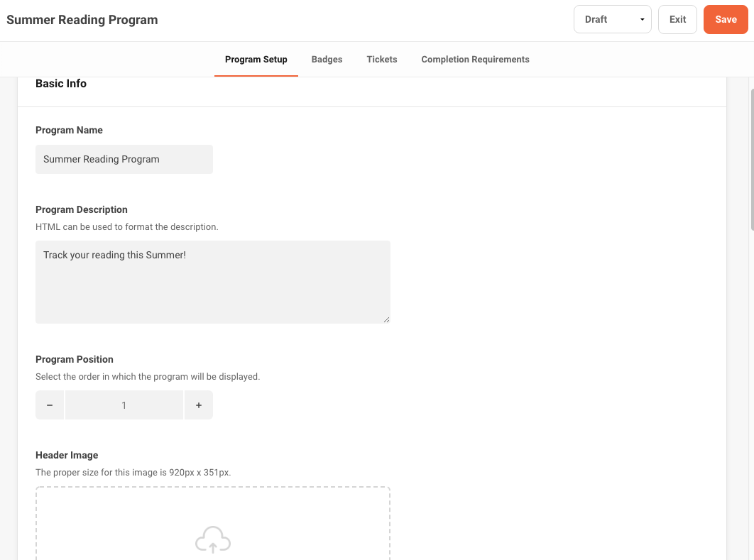Click the description textarea resize handle
This screenshot has width=754, height=560.
coord(387,319)
